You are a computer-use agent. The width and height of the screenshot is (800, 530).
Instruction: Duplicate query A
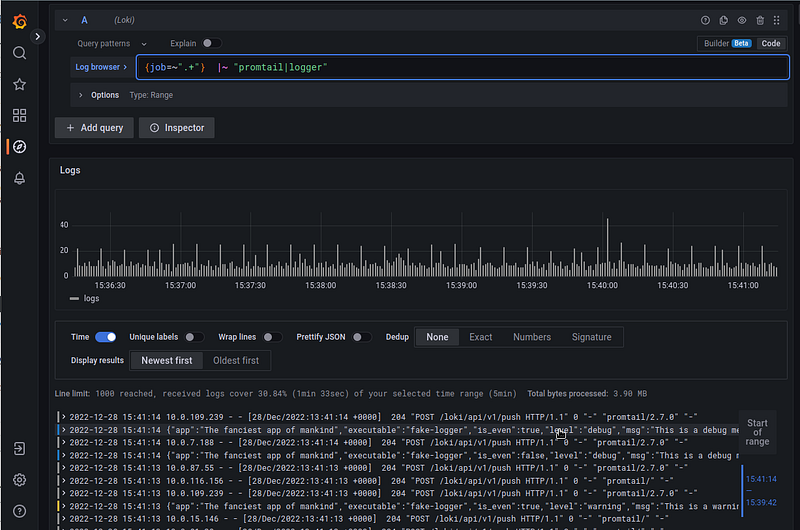point(723,20)
